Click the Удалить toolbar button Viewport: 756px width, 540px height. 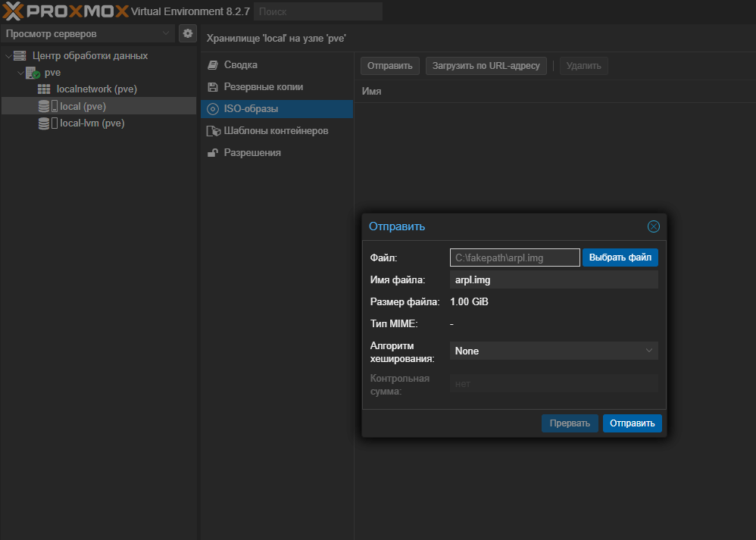coord(584,66)
